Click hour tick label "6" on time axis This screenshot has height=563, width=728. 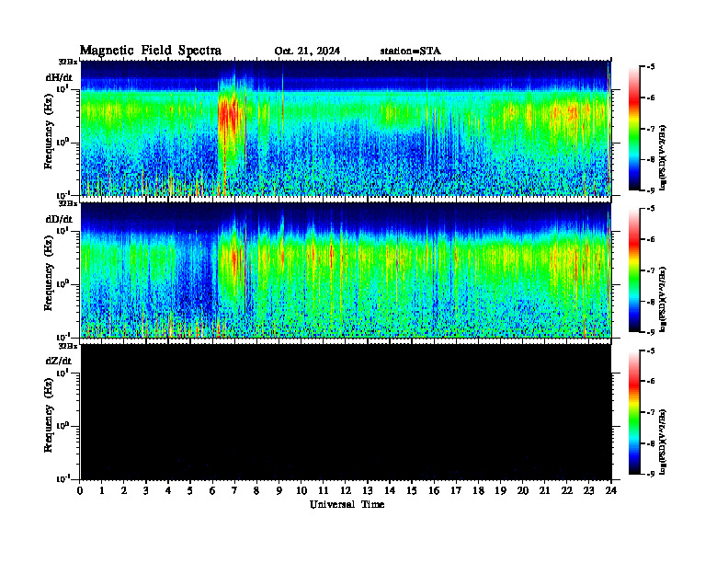(x=212, y=490)
